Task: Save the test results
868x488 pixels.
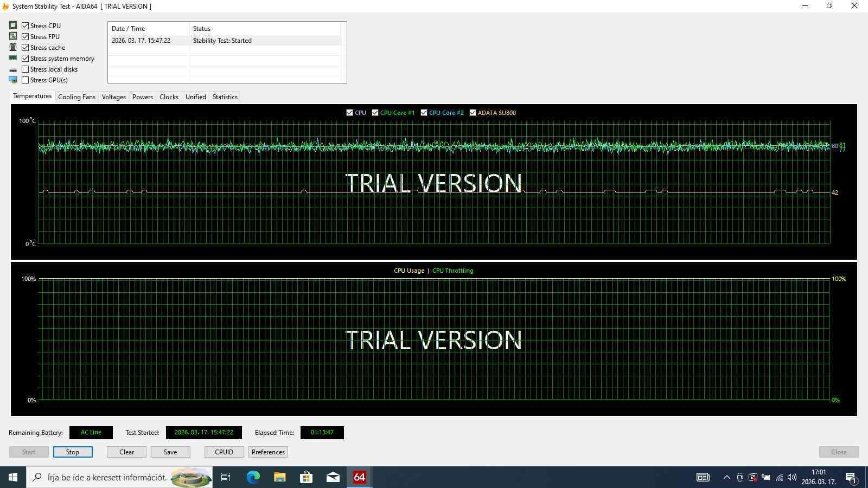Action: tap(170, 452)
